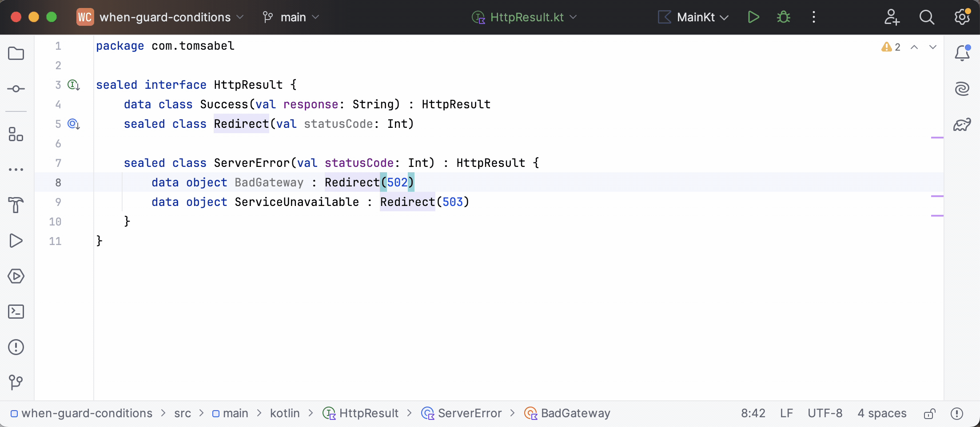Debug MainKt with the bug icon
The image size is (980, 427).
784,17
